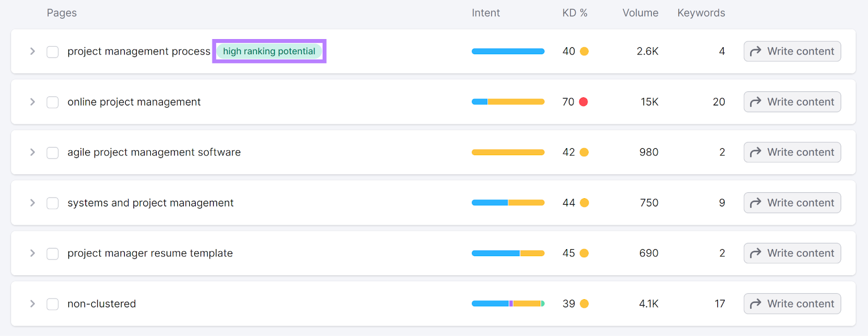The height and width of the screenshot is (336, 868).
Task: Click arrow icon in non-clustered row
Action: pyautogui.click(x=755, y=304)
